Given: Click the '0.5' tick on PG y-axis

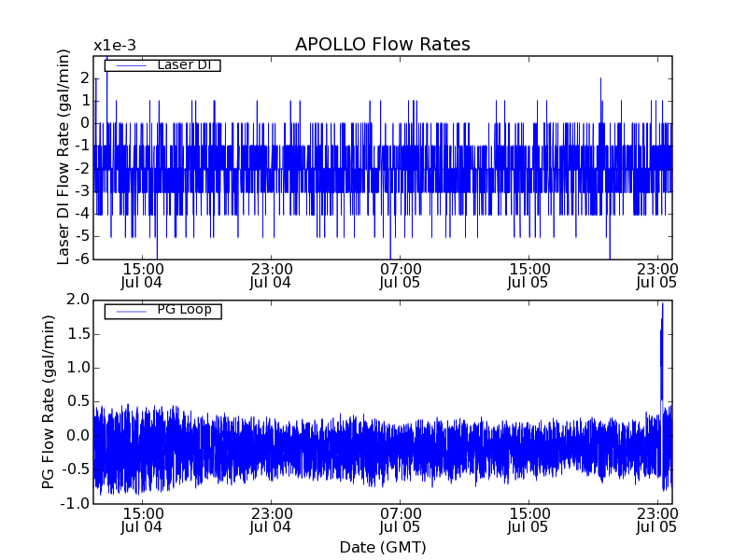Looking at the screenshot, I should pyautogui.click(x=78, y=401).
